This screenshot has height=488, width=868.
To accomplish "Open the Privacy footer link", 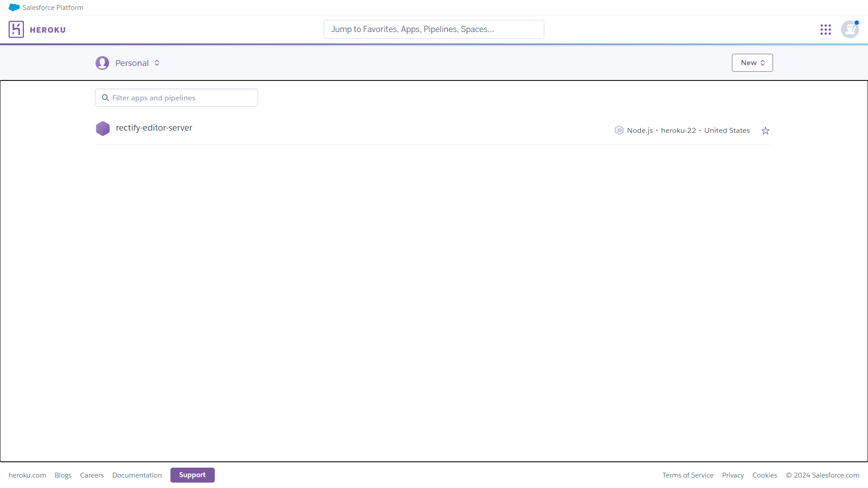I will (x=733, y=475).
